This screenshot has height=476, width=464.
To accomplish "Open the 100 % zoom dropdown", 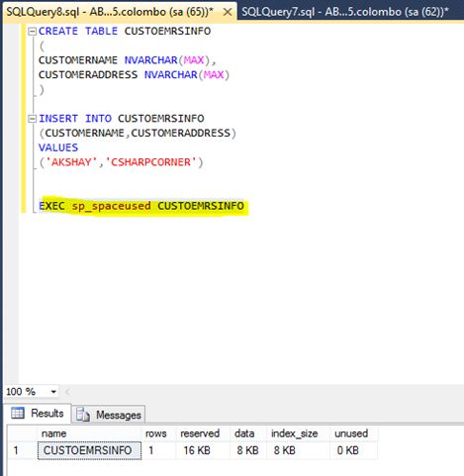I will coord(53,392).
